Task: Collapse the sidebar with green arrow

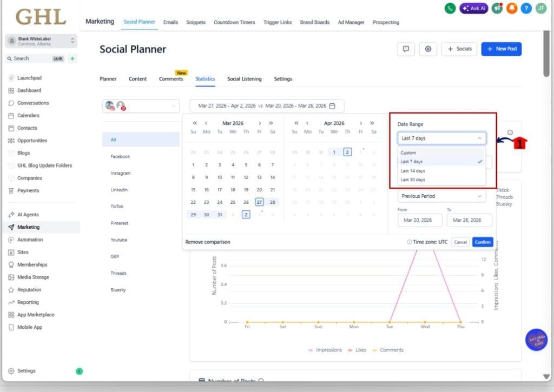Action: click(x=79, y=371)
